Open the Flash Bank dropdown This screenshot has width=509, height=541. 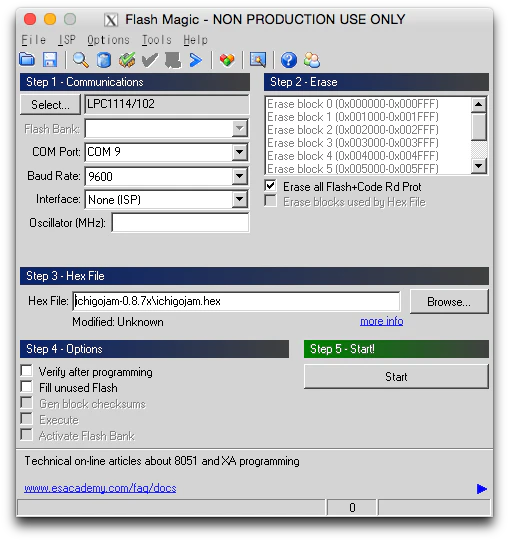point(239,129)
